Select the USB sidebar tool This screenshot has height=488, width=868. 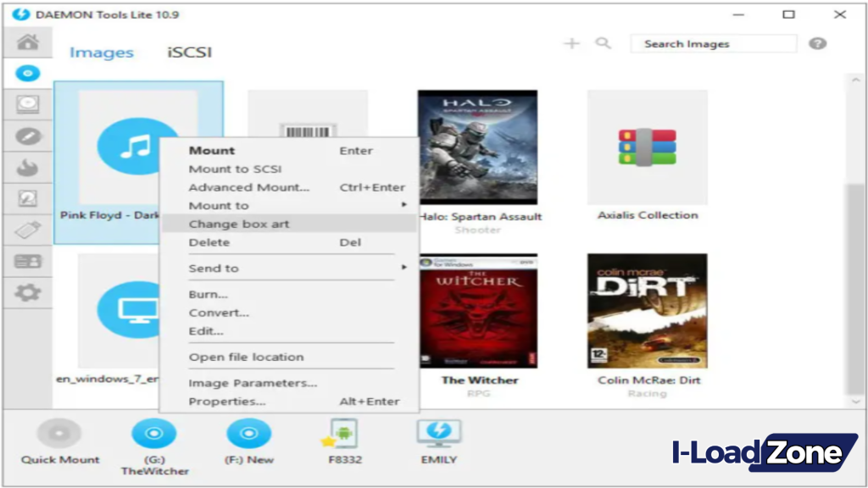(x=28, y=230)
